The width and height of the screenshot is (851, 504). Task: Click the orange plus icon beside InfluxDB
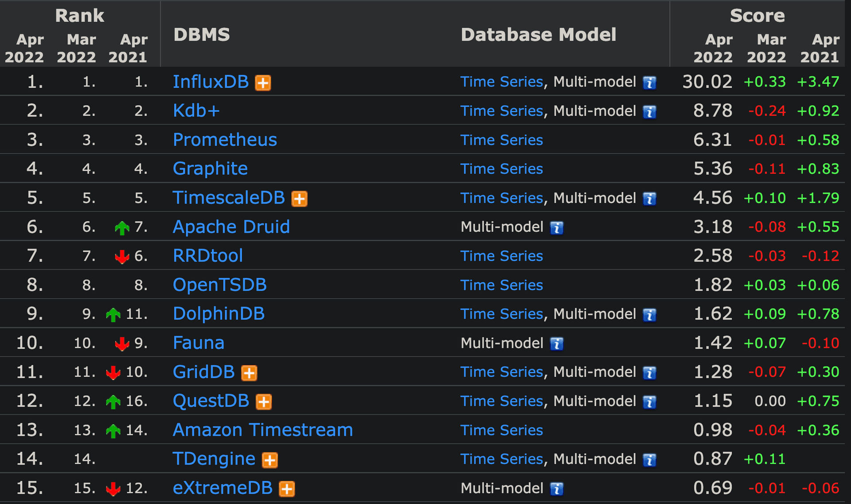(263, 83)
